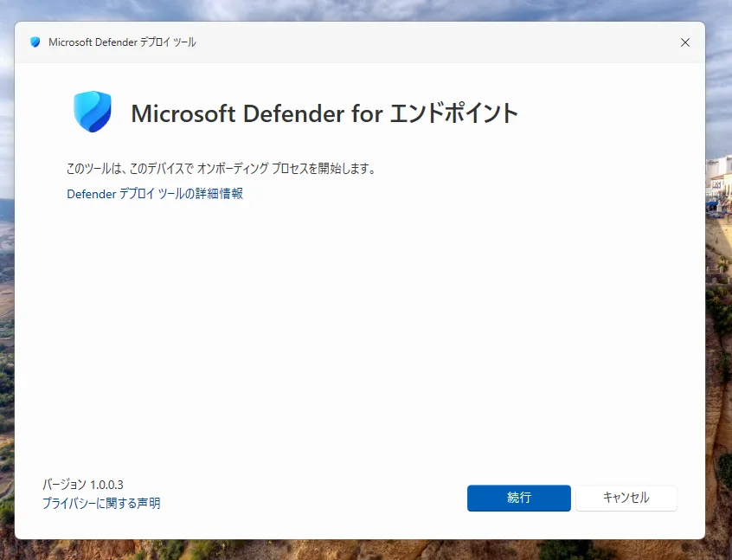Click the Microsoft Defender for エンドポイント heading
The height and width of the screenshot is (560, 732).
coord(324,113)
